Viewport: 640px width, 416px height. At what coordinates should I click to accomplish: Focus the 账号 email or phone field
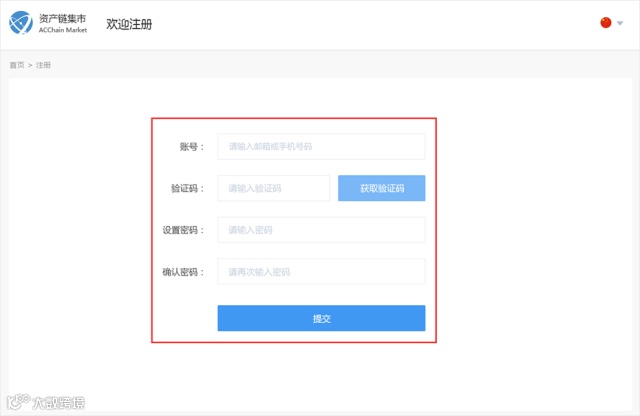321,147
